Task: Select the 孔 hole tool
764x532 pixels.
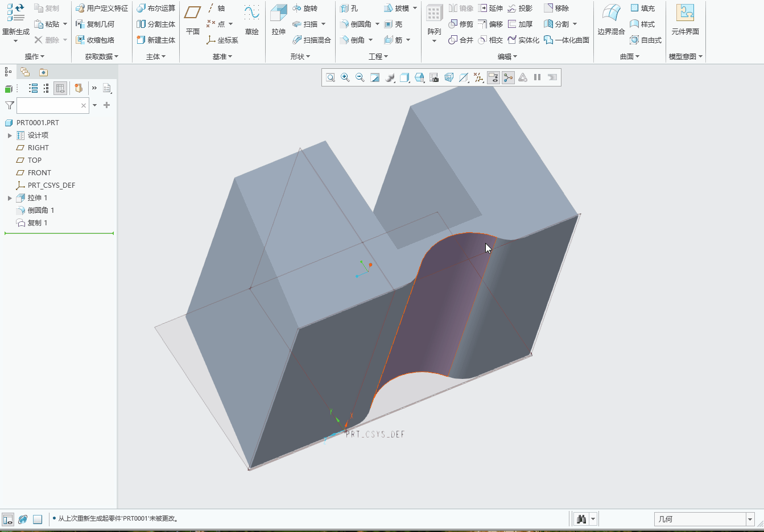Action: point(349,8)
